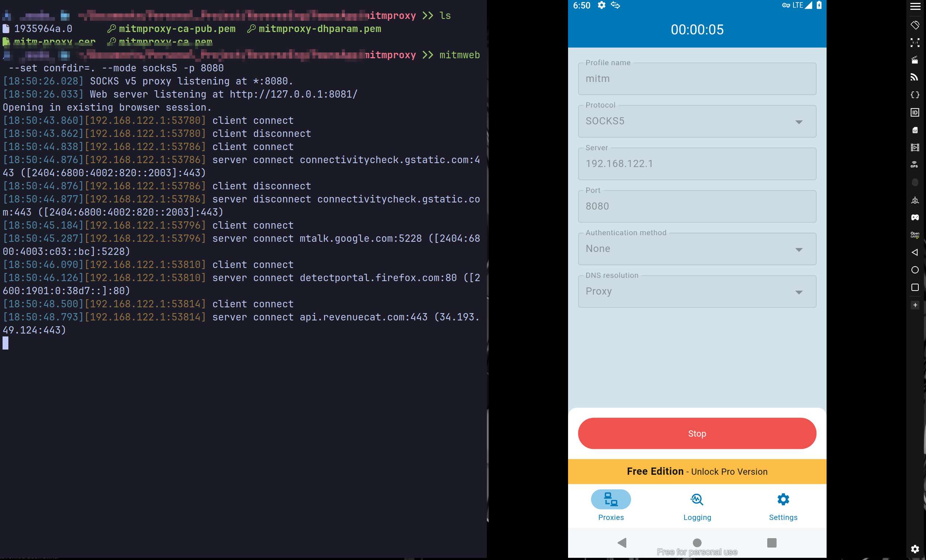Image resolution: width=926 pixels, height=560 pixels.
Task: Click the GPS widget icon in sidebar
Action: tap(914, 165)
